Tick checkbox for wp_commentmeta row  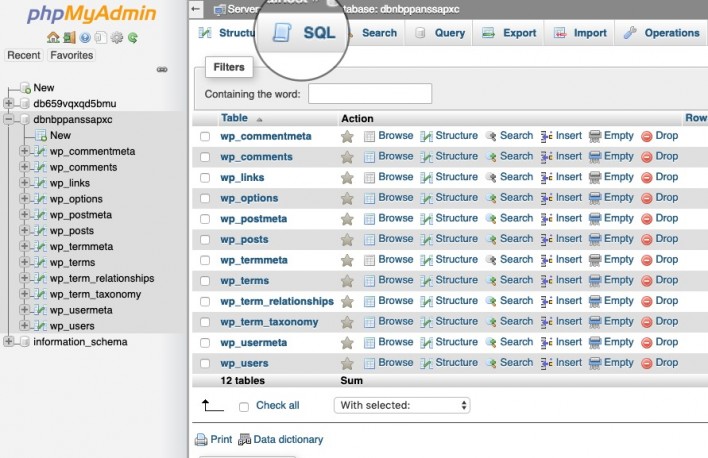[x=205, y=136]
